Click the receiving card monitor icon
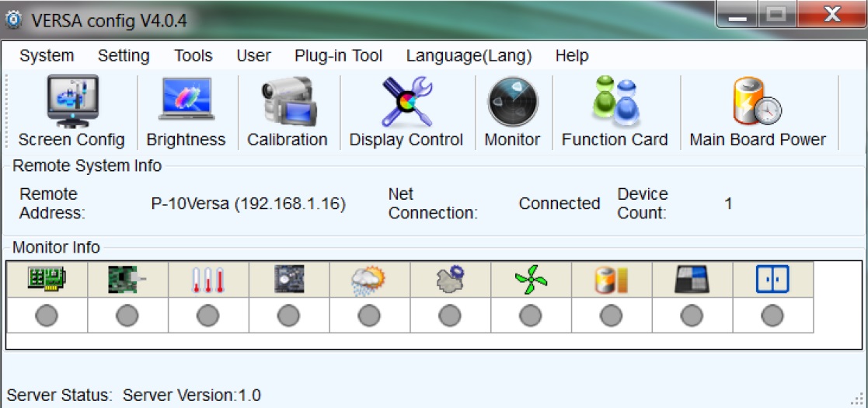The image size is (868, 408). click(x=127, y=280)
